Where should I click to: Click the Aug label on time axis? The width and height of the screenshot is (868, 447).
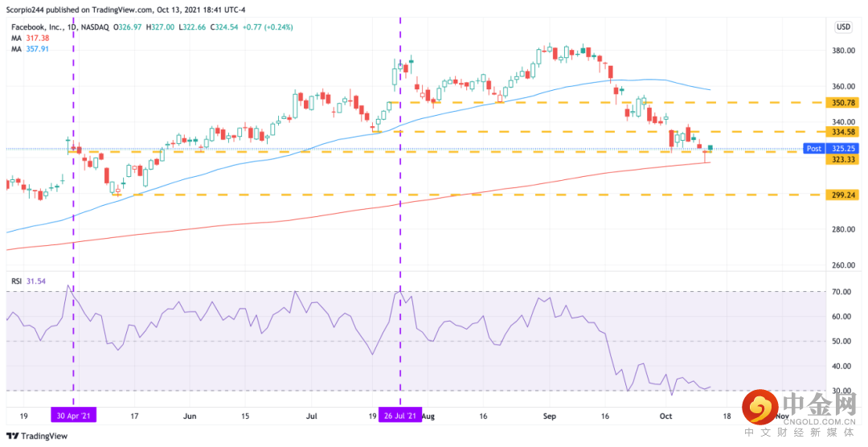point(429,416)
